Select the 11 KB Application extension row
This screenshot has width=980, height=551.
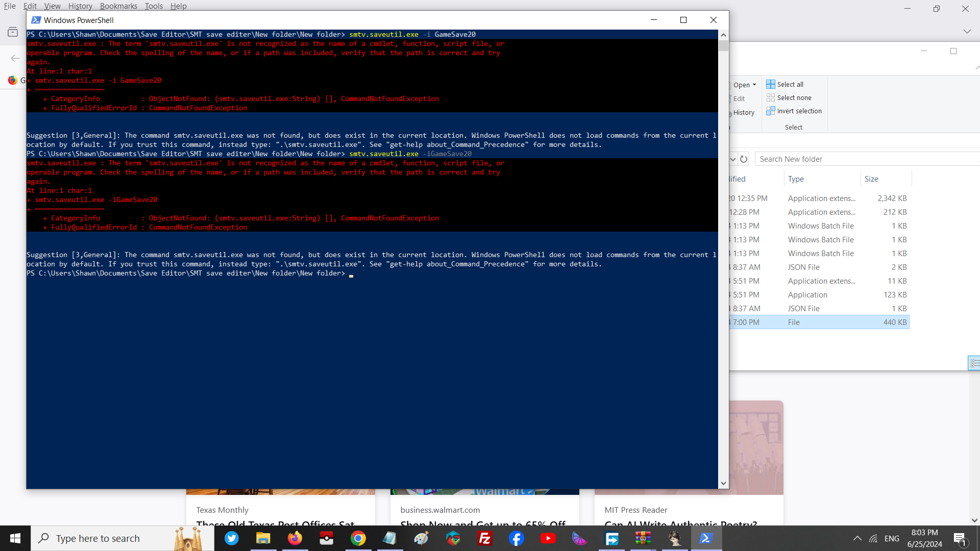[819, 281]
